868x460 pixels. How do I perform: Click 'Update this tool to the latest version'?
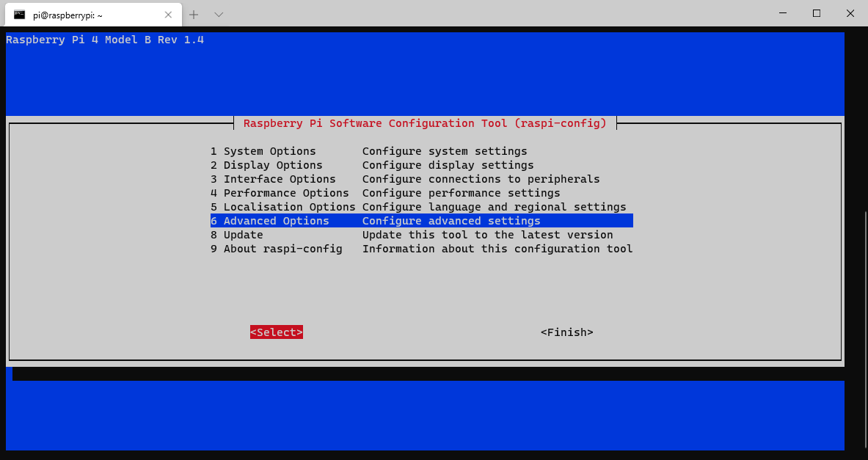click(x=488, y=235)
